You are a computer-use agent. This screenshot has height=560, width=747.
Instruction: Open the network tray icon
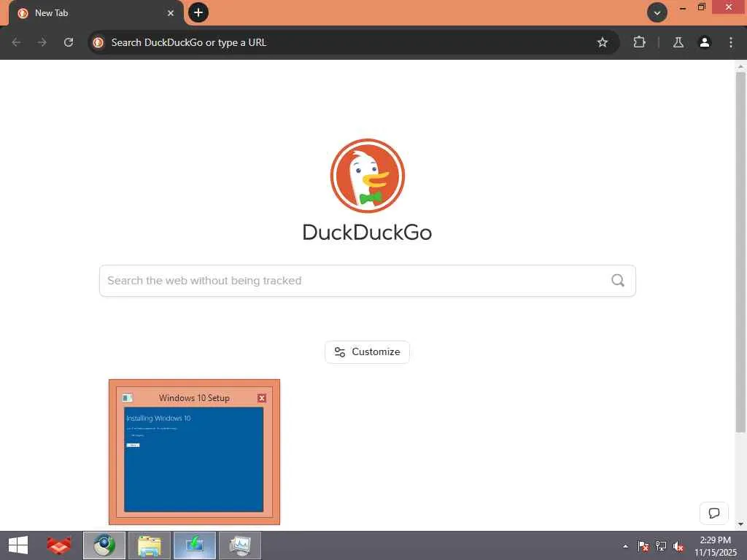click(661, 546)
